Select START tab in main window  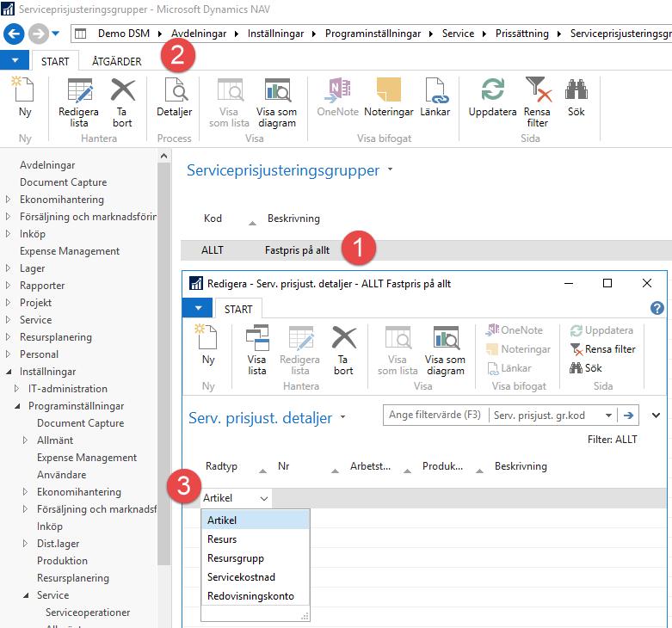pyautogui.click(x=55, y=61)
